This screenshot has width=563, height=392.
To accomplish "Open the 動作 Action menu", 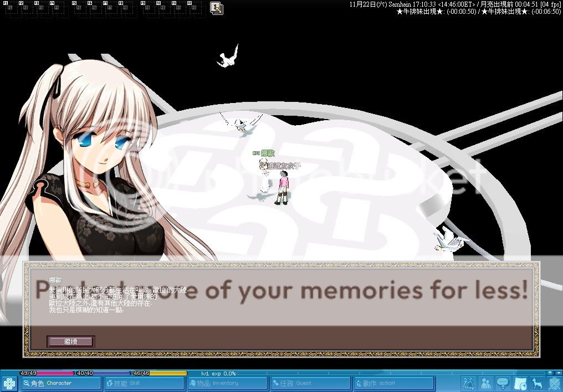I will [x=393, y=383].
